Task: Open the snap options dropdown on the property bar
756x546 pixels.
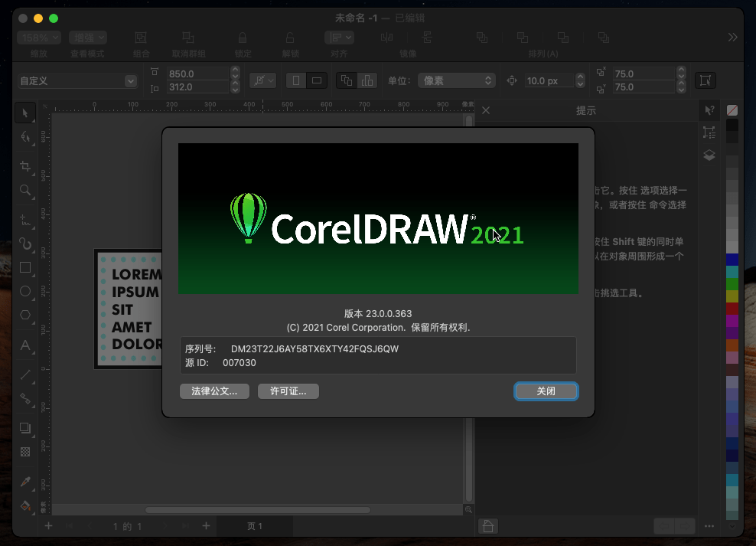Action: (x=262, y=80)
